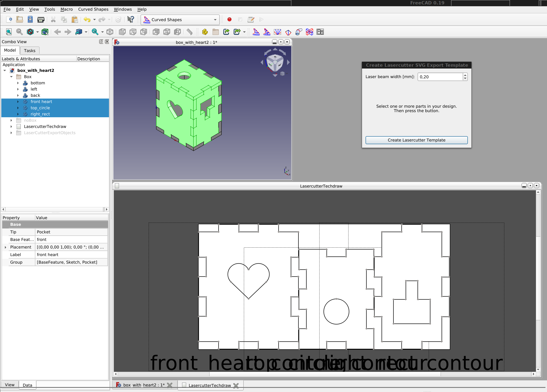547x392 pixels.
Task: Click the laser beam width input field
Action: pyautogui.click(x=440, y=77)
